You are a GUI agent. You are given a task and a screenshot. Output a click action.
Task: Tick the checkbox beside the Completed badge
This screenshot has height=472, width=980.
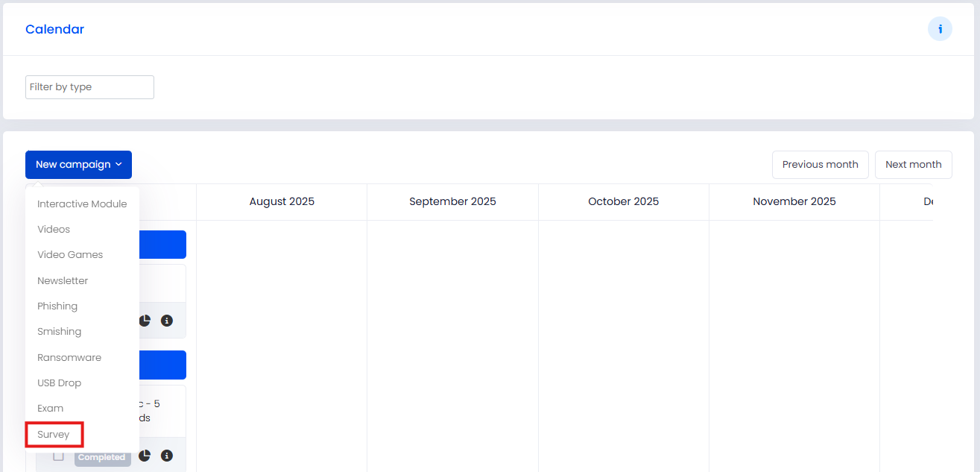[58, 456]
